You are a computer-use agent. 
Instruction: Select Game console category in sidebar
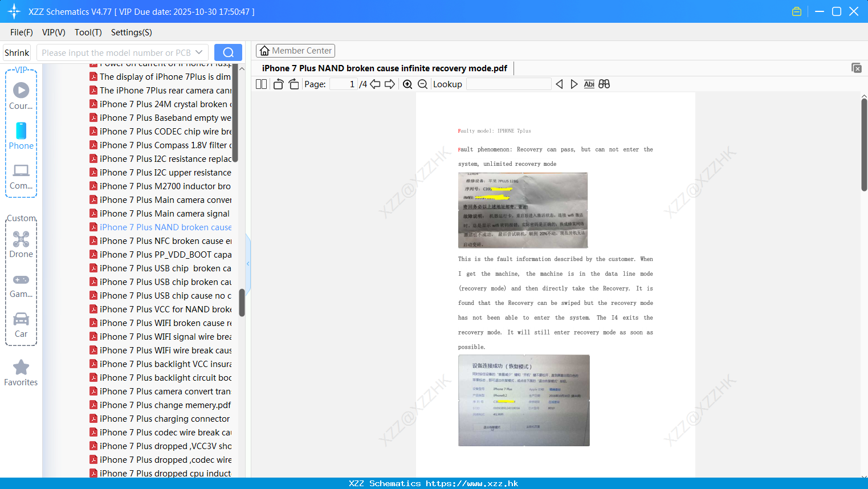[x=21, y=285]
